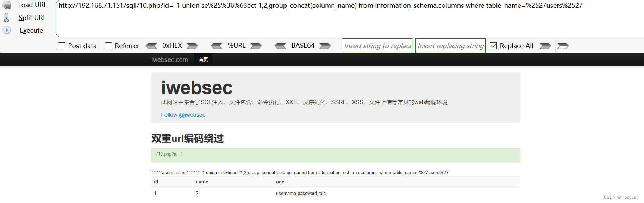Click the age column header
644x203 pixels.
pos(280,182)
